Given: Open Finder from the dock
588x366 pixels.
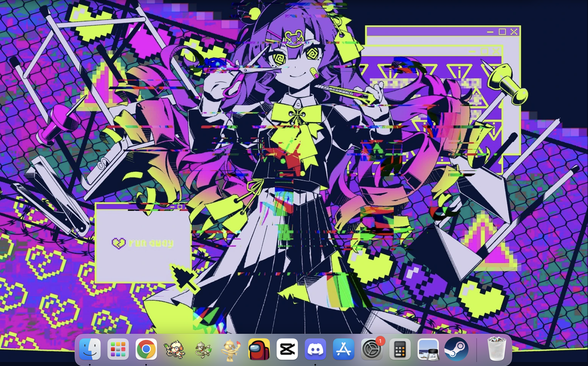Looking at the screenshot, I should pyautogui.click(x=90, y=349).
